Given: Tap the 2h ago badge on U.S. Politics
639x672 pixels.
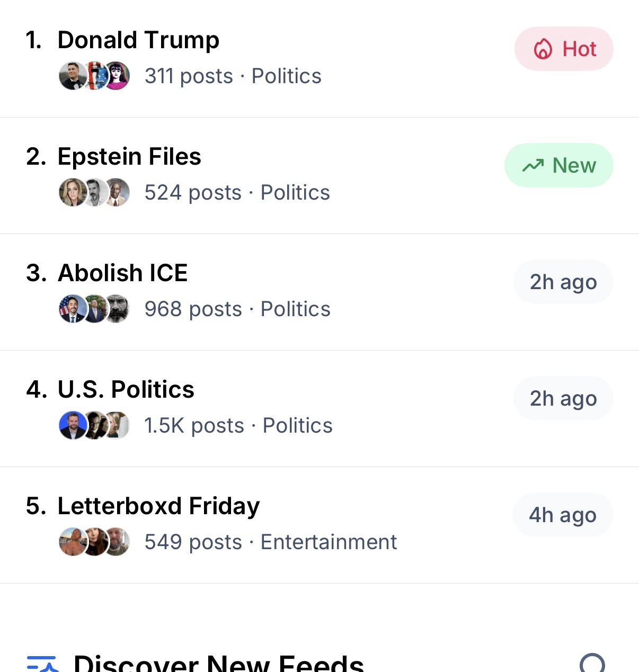Looking at the screenshot, I should (563, 399).
